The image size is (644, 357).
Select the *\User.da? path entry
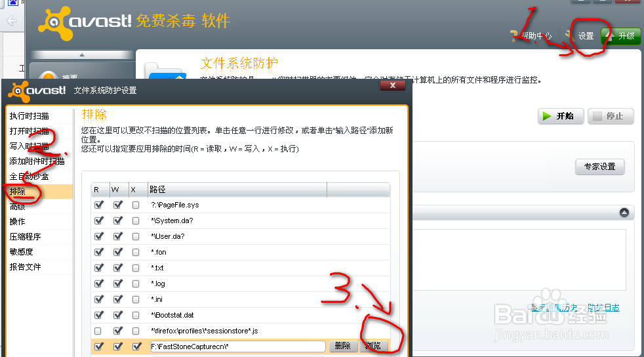[x=168, y=236]
